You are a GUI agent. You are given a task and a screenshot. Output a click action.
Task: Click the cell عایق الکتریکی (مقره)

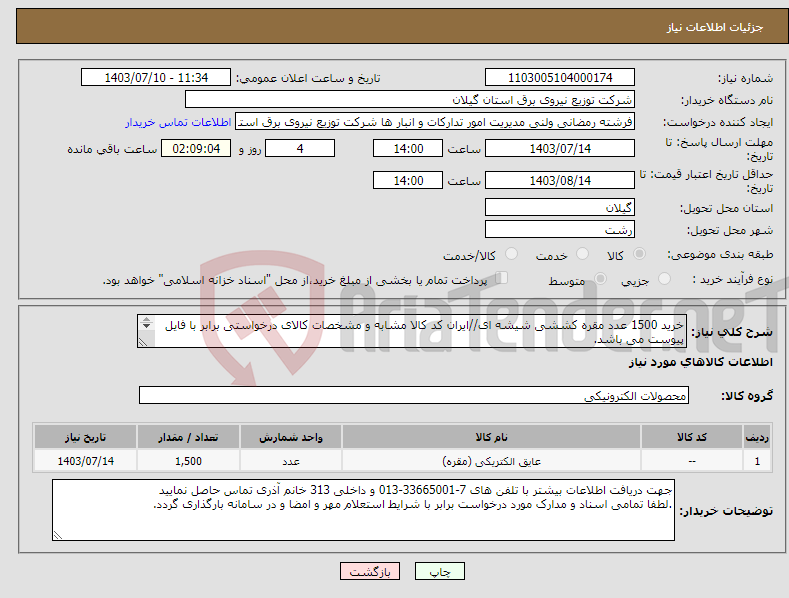[x=491, y=461]
